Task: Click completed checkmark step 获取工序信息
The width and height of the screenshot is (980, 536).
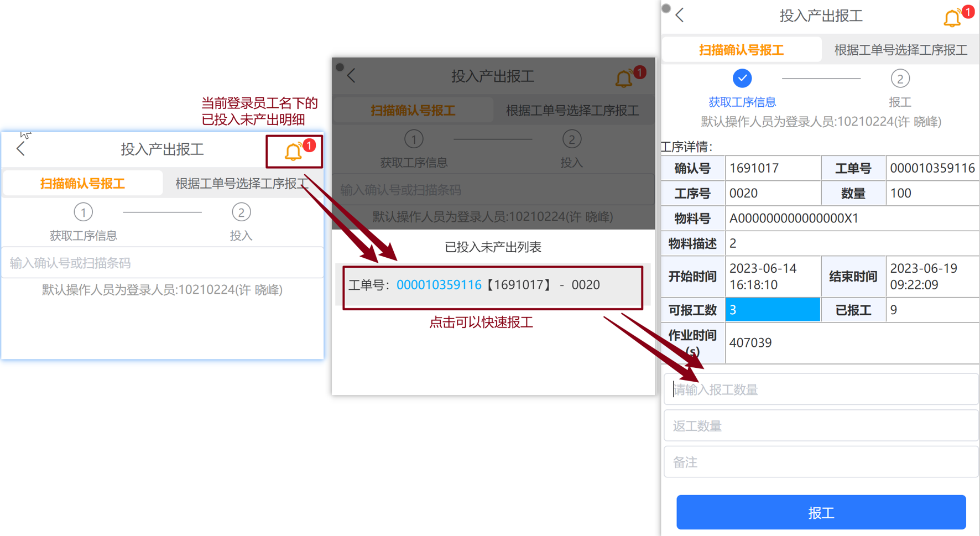Action: pos(742,79)
